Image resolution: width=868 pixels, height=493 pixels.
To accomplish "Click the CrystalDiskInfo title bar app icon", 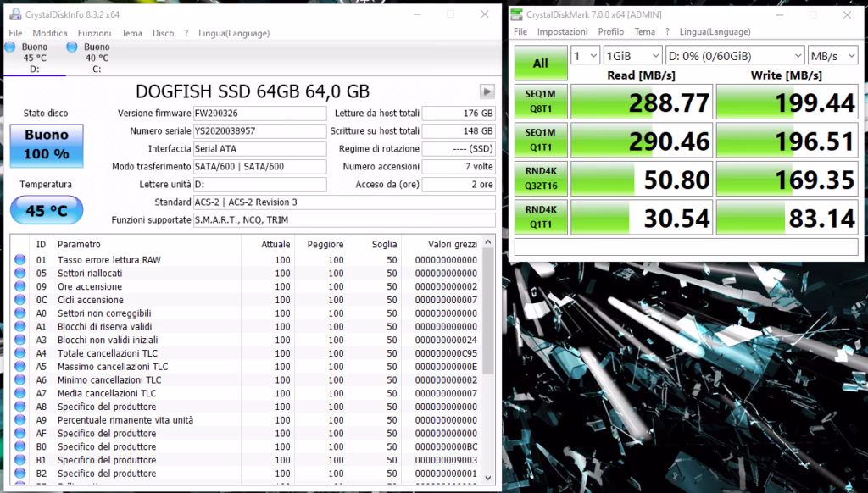I will [16, 14].
